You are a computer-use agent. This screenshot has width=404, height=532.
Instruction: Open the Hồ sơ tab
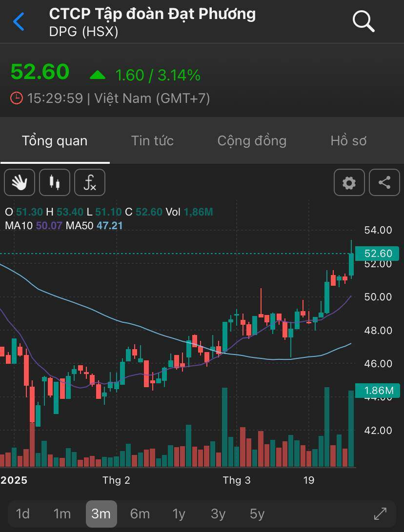point(349,140)
